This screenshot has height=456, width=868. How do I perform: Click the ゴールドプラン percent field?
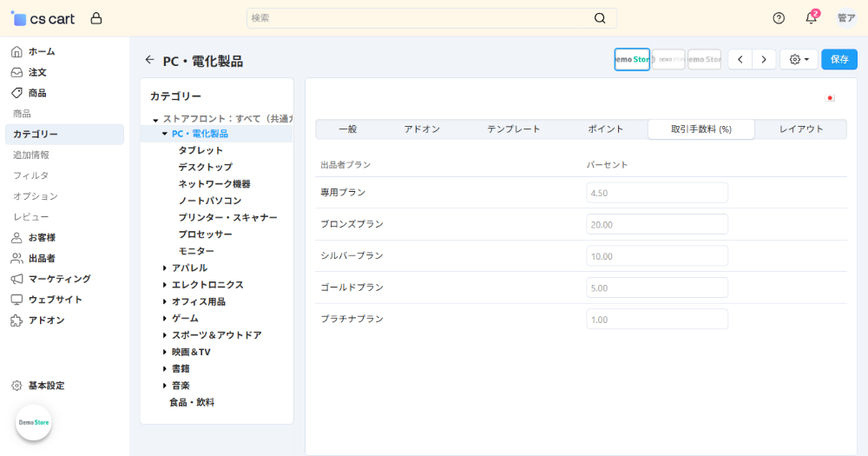(x=657, y=287)
